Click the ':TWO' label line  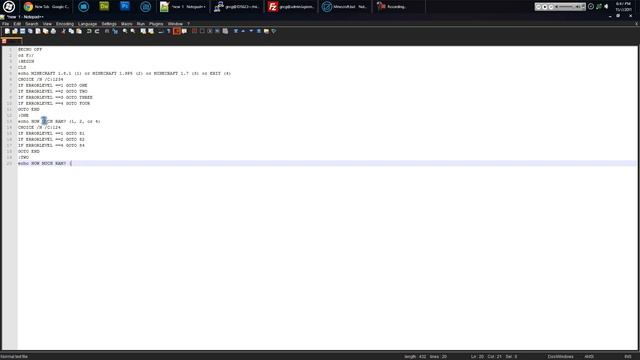(x=23, y=157)
